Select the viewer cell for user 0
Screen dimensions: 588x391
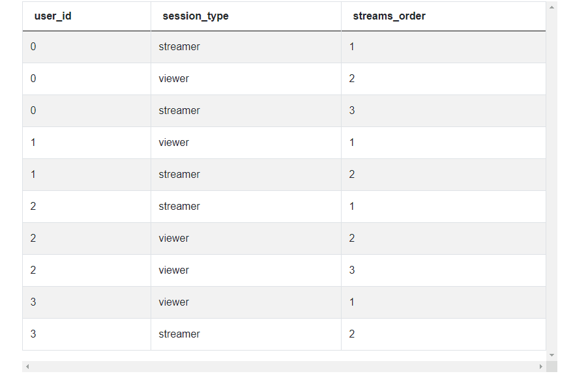174,79
